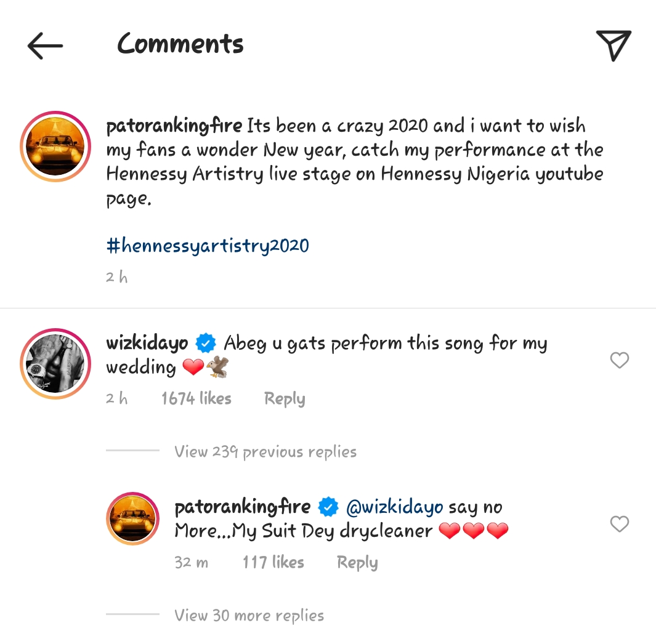Tap the paper plane share icon
Screen dimensions: 656x644
[613, 46]
